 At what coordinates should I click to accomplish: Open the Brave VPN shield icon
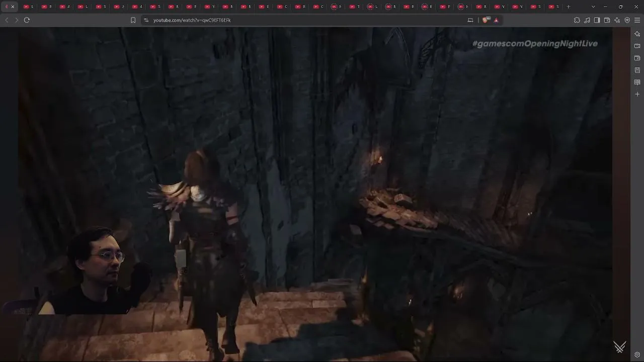[627, 20]
